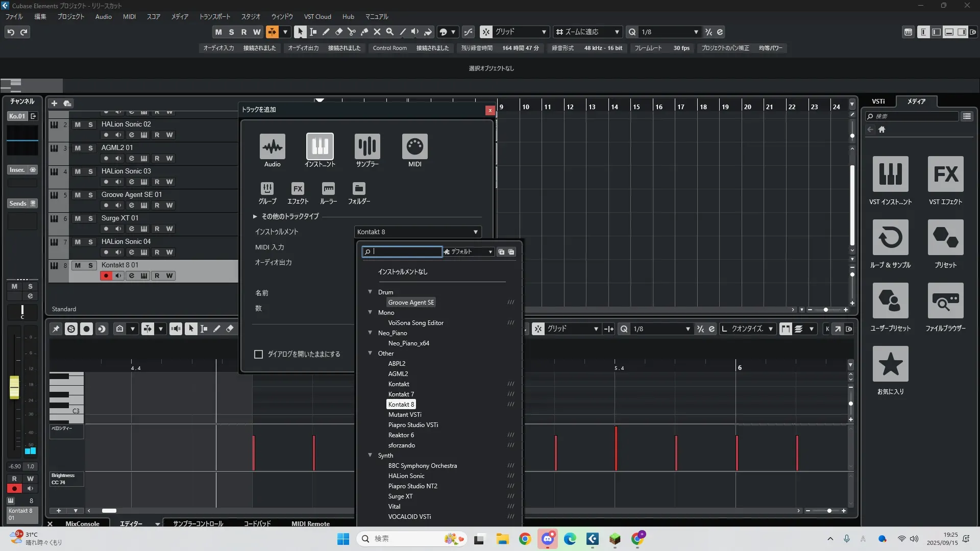The width and height of the screenshot is (980, 551).
Task: Select the Audio track type icon
Action: pos(272,147)
